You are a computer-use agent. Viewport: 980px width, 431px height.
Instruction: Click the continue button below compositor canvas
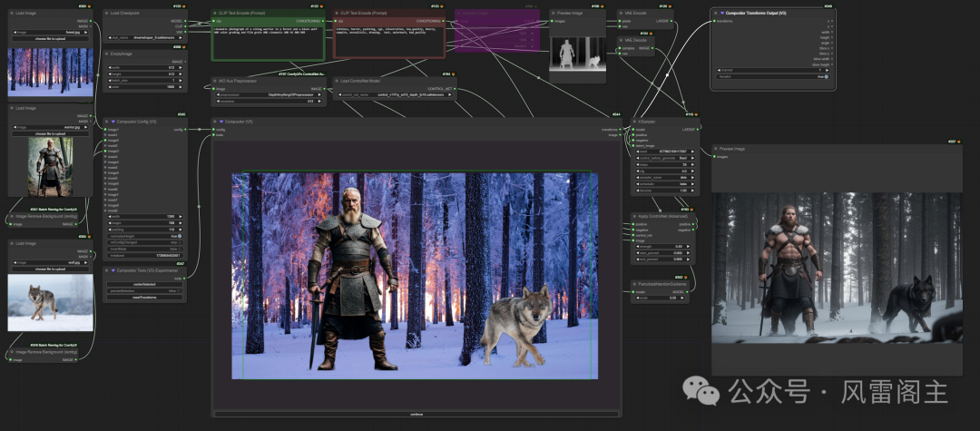pyautogui.click(x=416, y=414)
